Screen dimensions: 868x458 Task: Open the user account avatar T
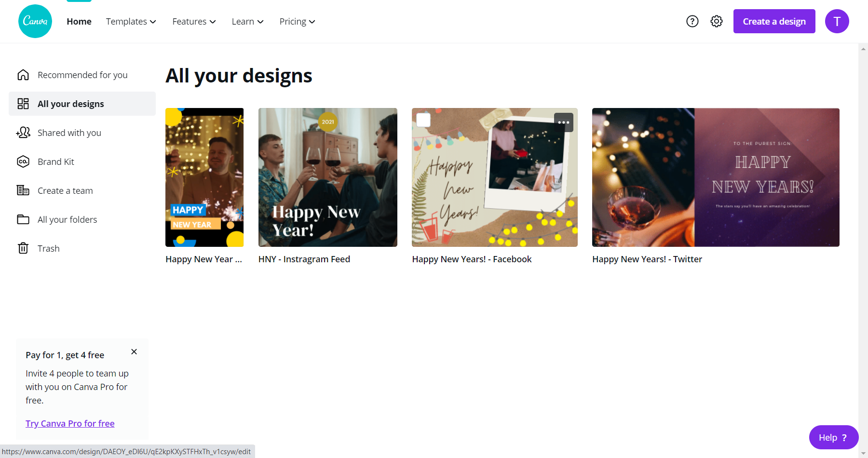click(x=837, y=21)
